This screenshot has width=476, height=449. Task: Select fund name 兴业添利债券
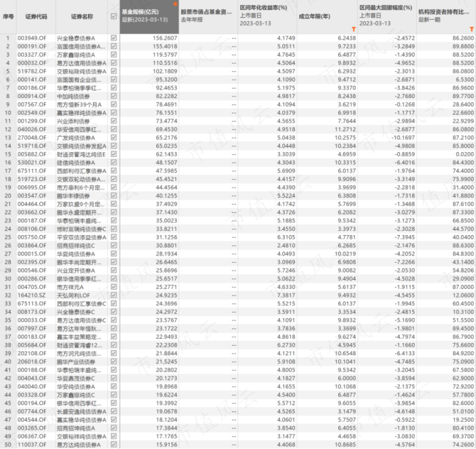74,121
